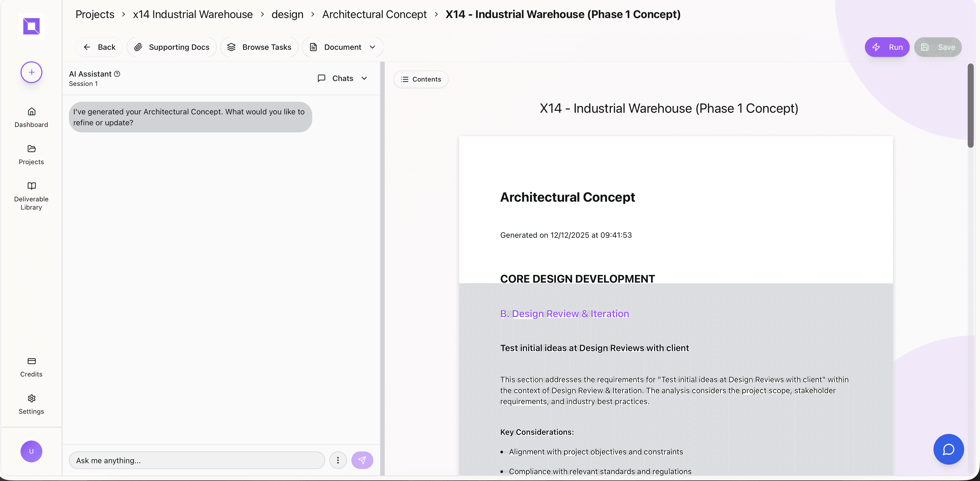Open the Projects folder icon
Viewport: 980px width, 481px height.
click(31, 149)
